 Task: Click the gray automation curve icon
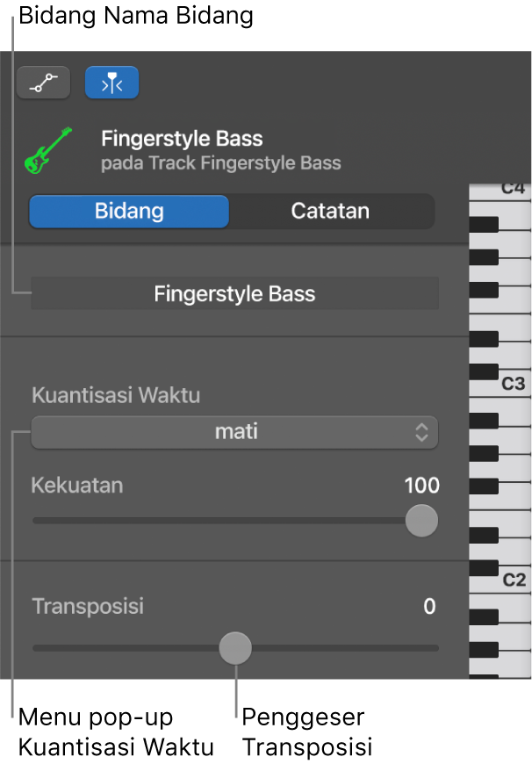(x=43, y=82)
